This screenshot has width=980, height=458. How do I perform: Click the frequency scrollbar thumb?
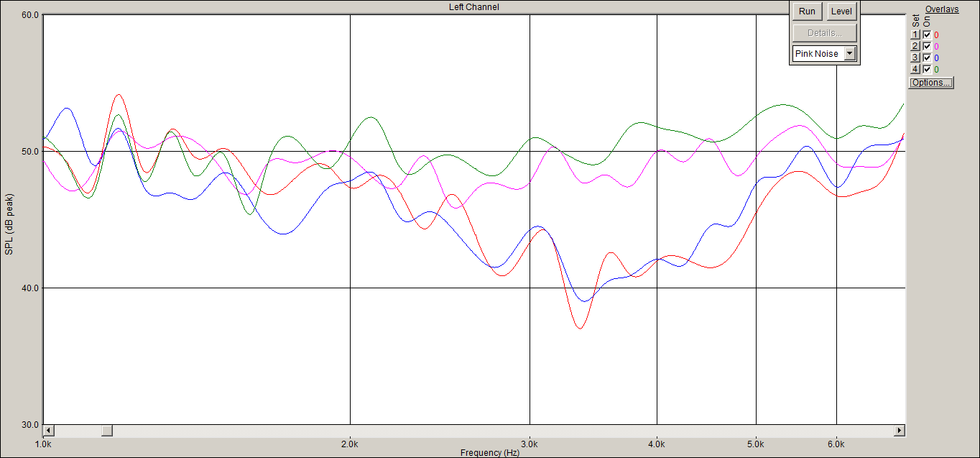coord(106,431)
